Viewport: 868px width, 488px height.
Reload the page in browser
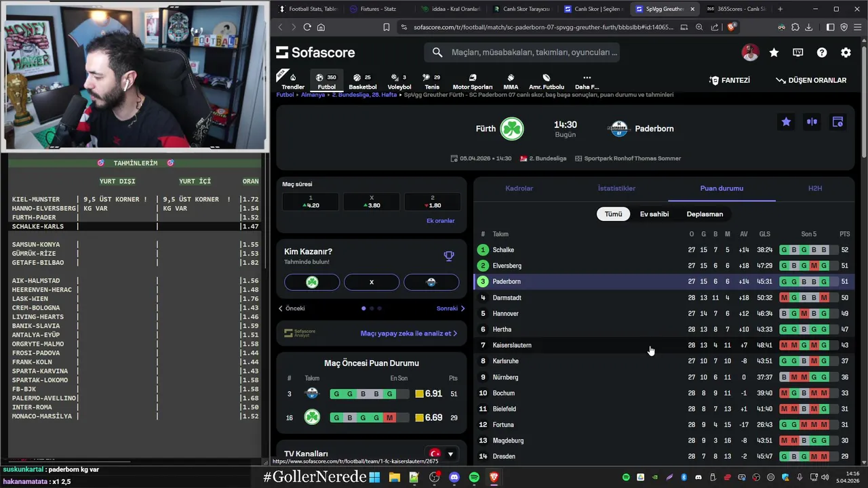point(307,27)
